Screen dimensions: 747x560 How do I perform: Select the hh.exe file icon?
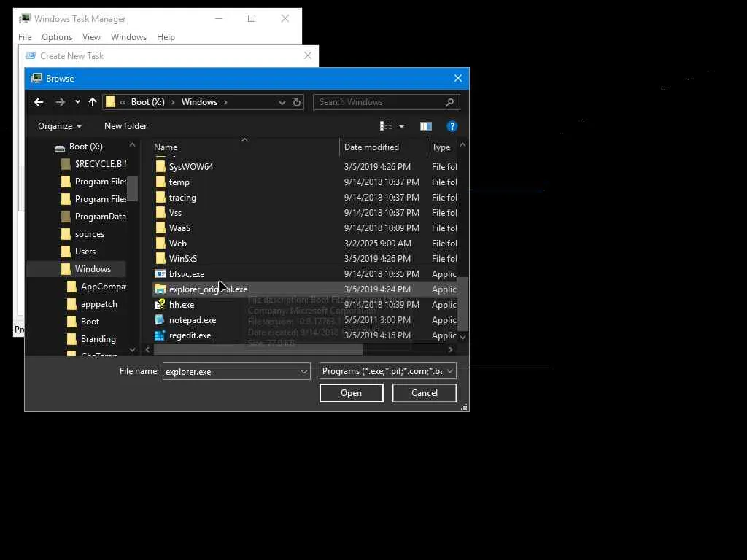coord(160,304)
